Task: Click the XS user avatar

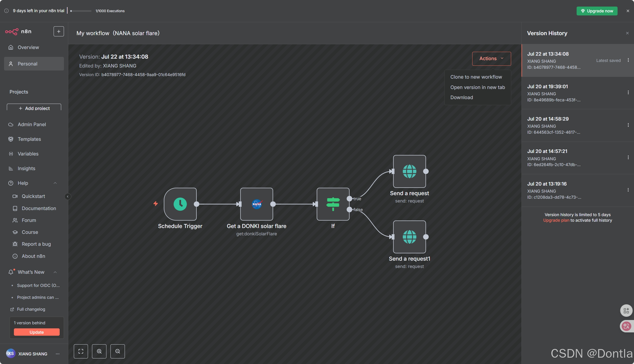Action: click(11, 354)
